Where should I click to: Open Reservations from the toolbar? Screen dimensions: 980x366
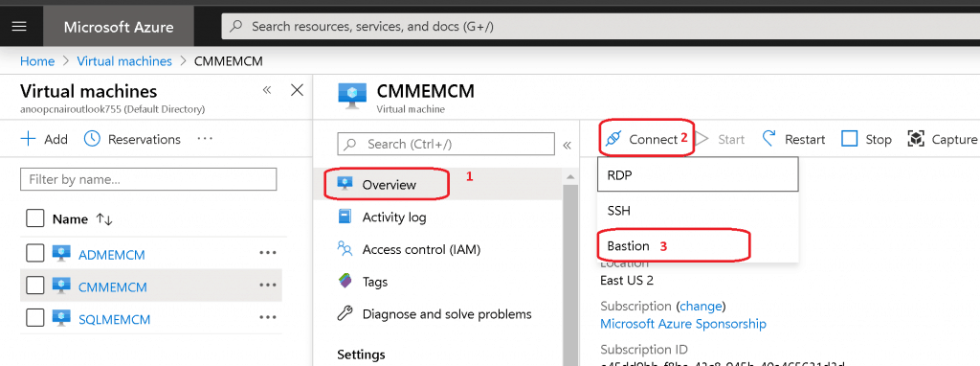tap(132, 139)
